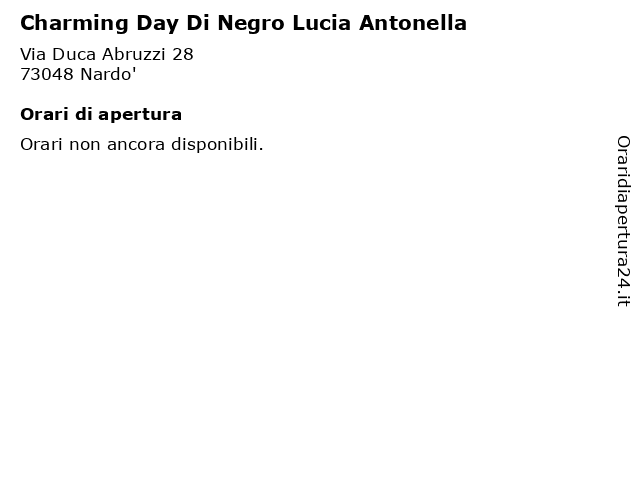640x480 pixels.
Task: Click the word Via in the address
Action: [x=33, y=54]
